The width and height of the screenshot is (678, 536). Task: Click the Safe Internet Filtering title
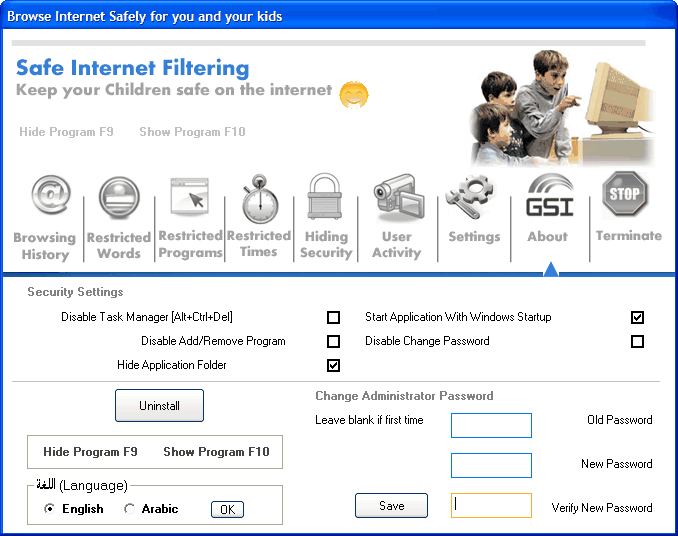point(132,68)
